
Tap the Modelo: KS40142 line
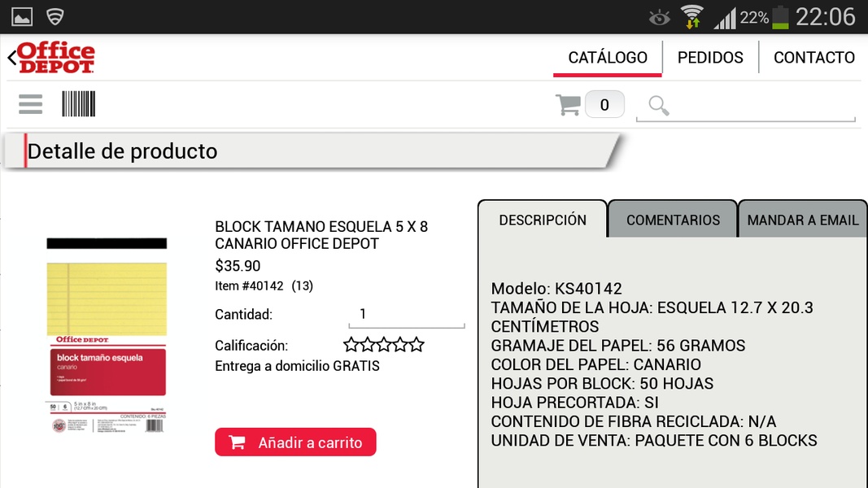556,288
